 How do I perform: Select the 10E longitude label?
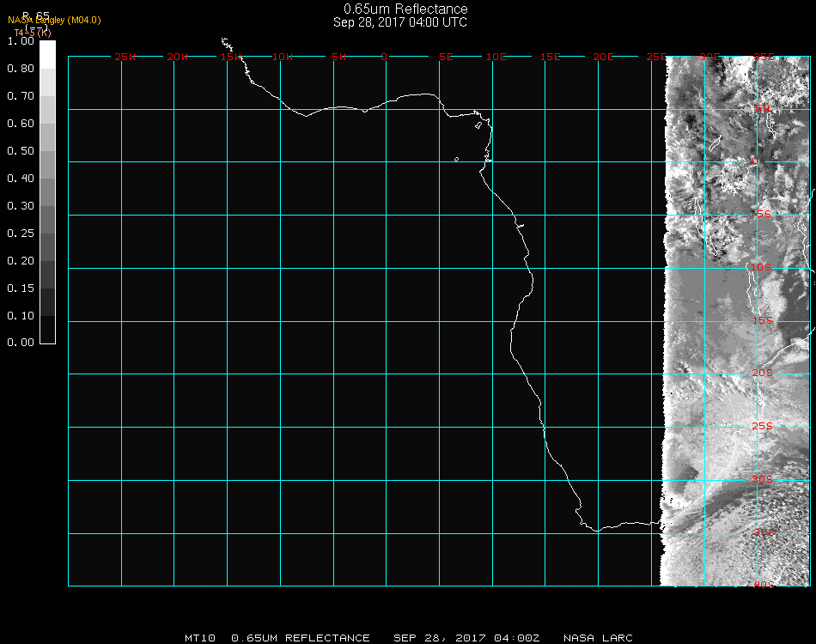(x=497, y=57)
